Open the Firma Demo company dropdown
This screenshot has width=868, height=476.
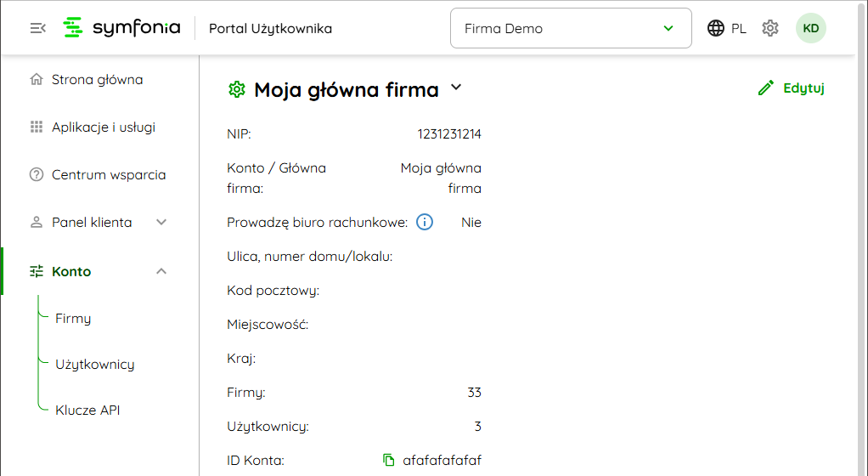571,29
